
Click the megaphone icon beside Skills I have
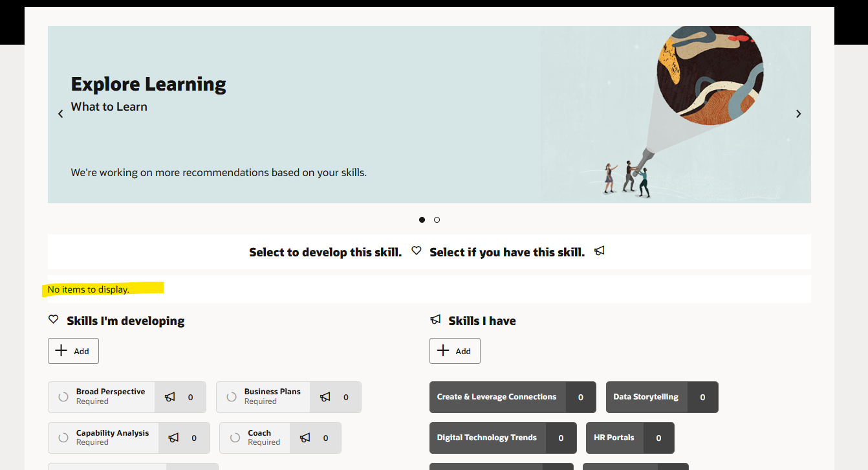pos(435,319)
